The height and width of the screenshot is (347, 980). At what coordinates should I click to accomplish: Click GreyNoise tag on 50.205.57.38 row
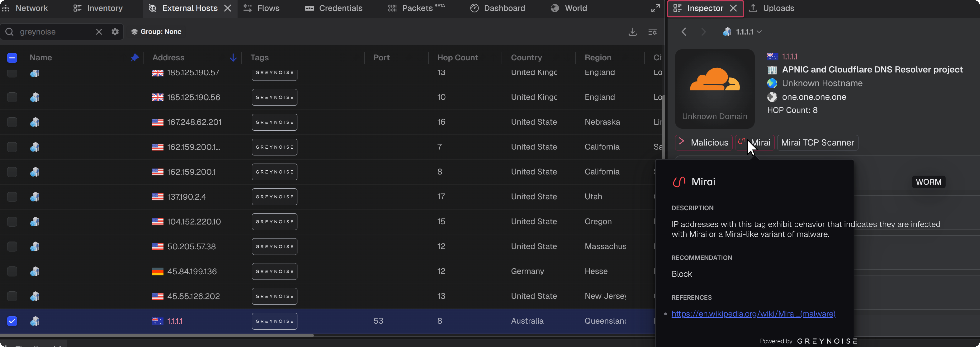pos(274,246)
